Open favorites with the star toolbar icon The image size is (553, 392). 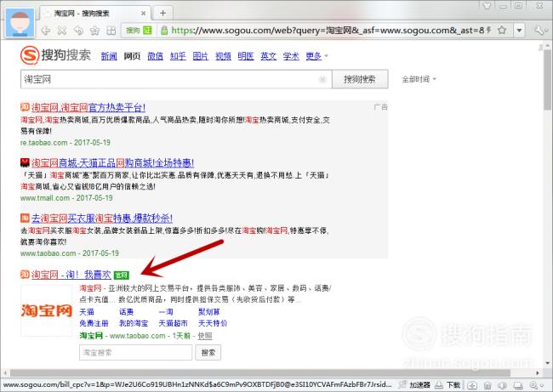[94, 31]
